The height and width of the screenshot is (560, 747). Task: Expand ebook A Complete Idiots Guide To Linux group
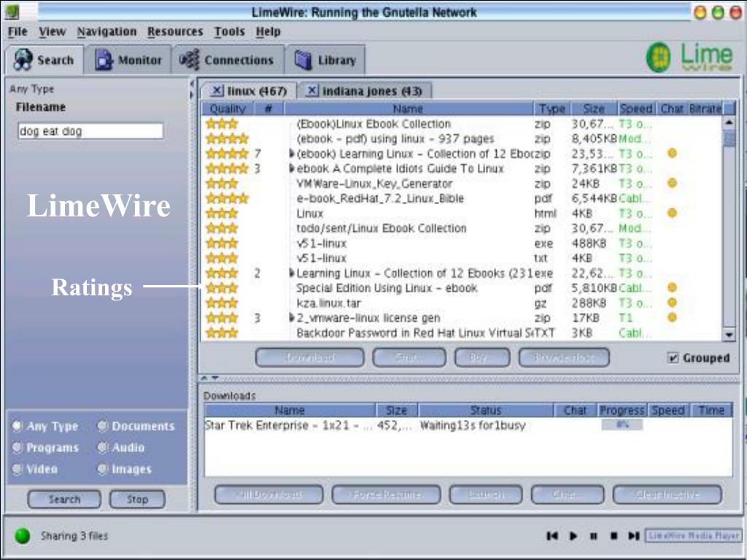point(292,168)
